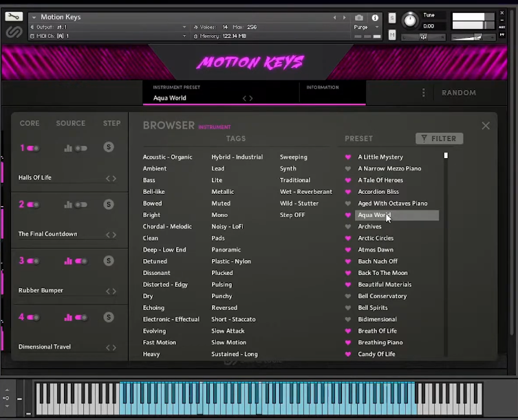Image resolution: width=518 pixels, height=420 pixels.
Task: Click the Mute M button in header
Action: coord(392,34)
